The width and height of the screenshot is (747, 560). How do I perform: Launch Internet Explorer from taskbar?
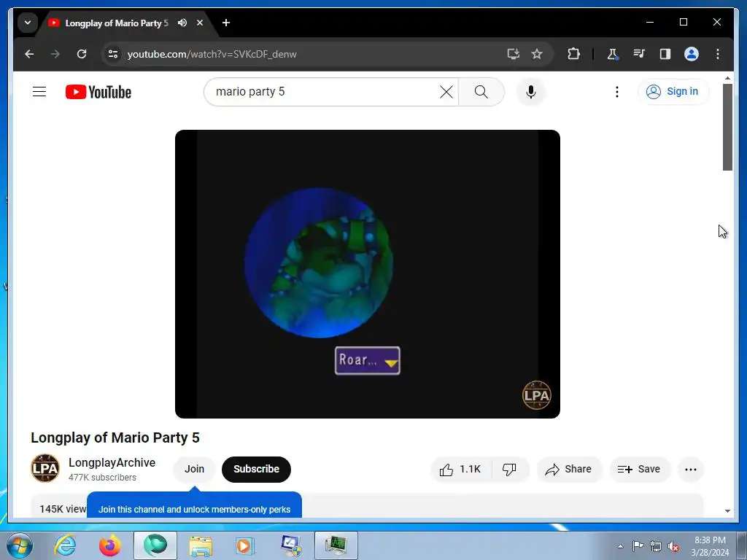[65, 545]
